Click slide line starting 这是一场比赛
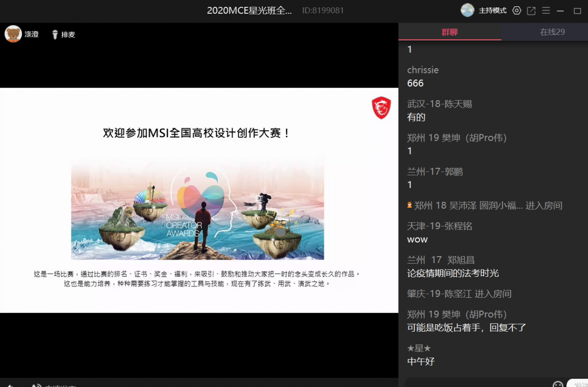This screenshot has height=387, width=588. (197, 274)
